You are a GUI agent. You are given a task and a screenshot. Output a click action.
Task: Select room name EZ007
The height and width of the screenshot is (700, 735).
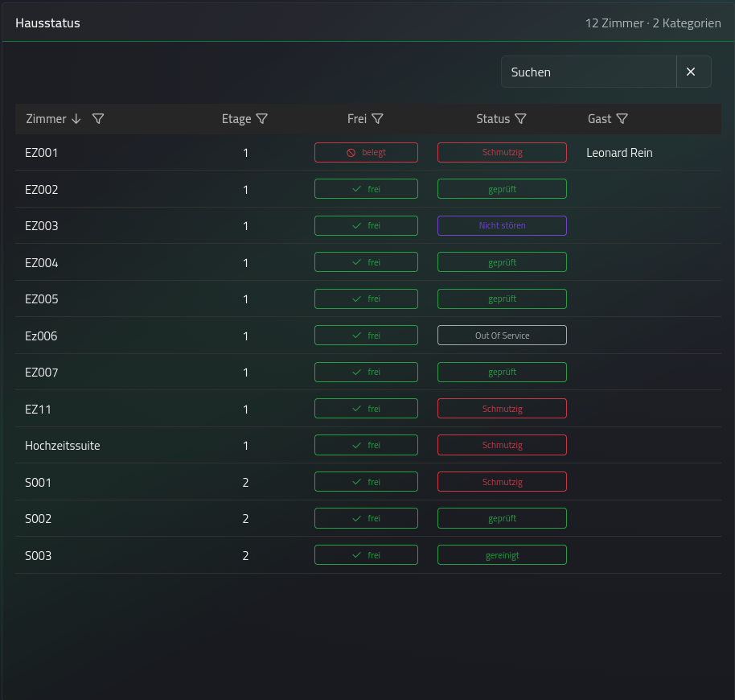click(41, 373)
